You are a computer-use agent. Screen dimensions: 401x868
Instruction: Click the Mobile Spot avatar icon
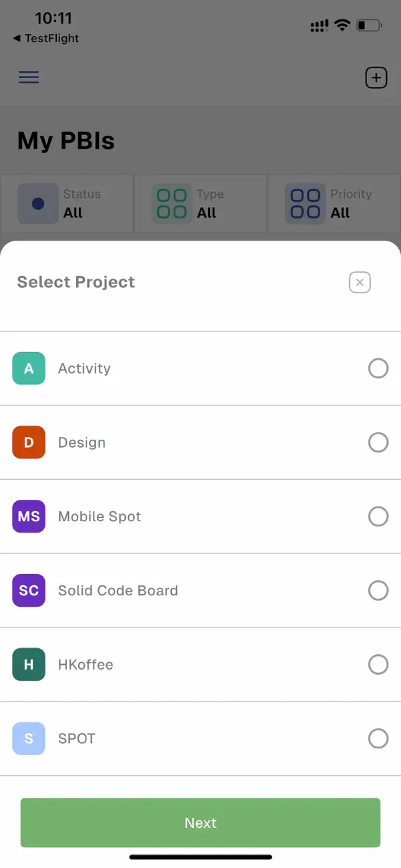[28, 517]
